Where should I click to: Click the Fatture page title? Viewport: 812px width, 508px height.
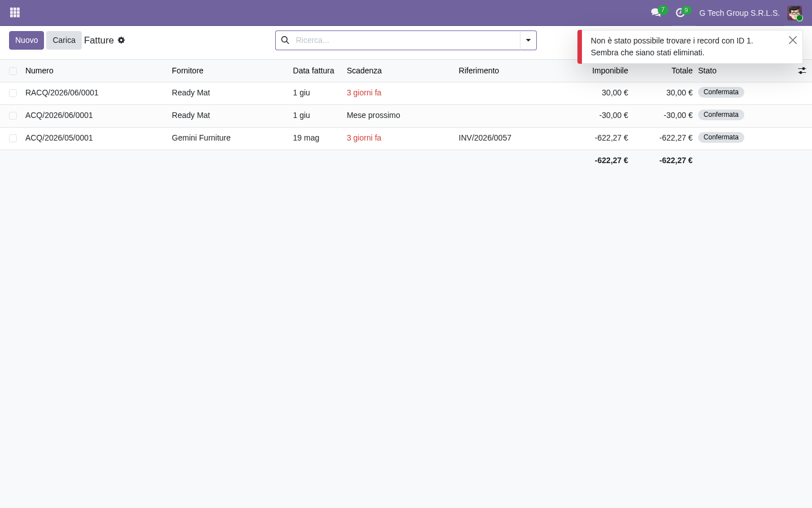pyautogui.click(x=99, y=40)
